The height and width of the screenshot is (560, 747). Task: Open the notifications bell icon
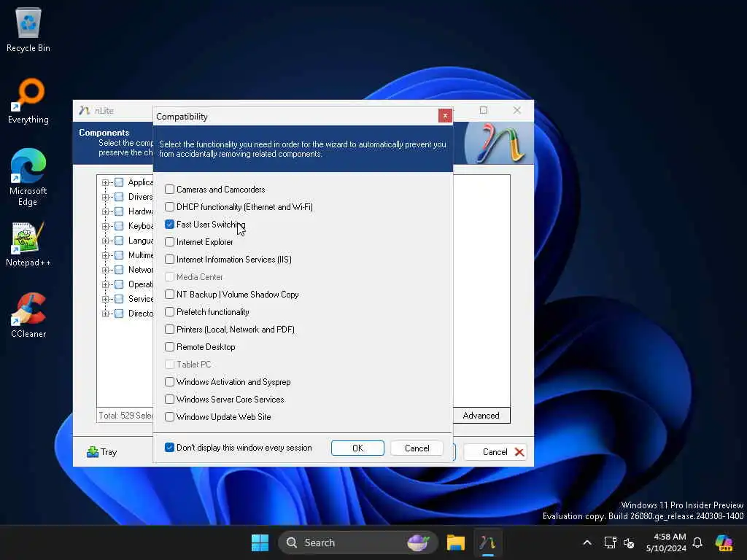point(697,542)
